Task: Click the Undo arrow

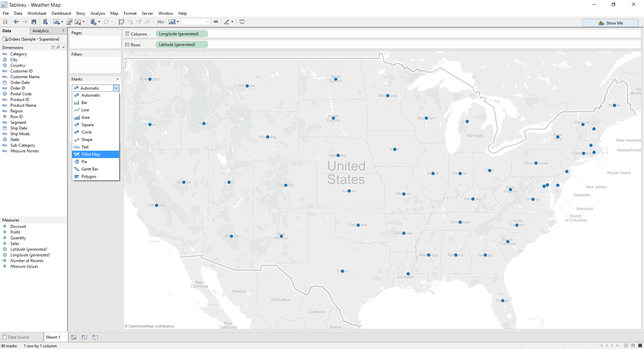Action: tap(16, 21)
